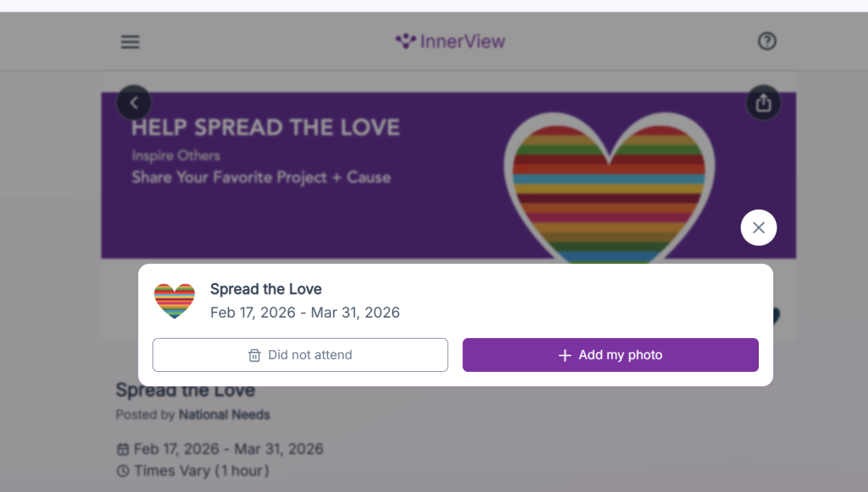
Task: Click the trash icon in Did not attend
Action: tap(254, 355)
